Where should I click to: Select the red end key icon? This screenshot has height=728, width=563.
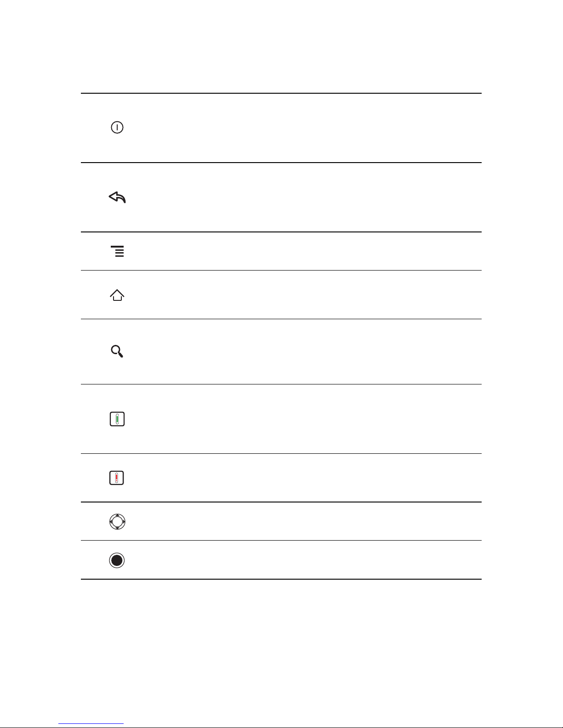pyautogui.click(x=117, y=478)
